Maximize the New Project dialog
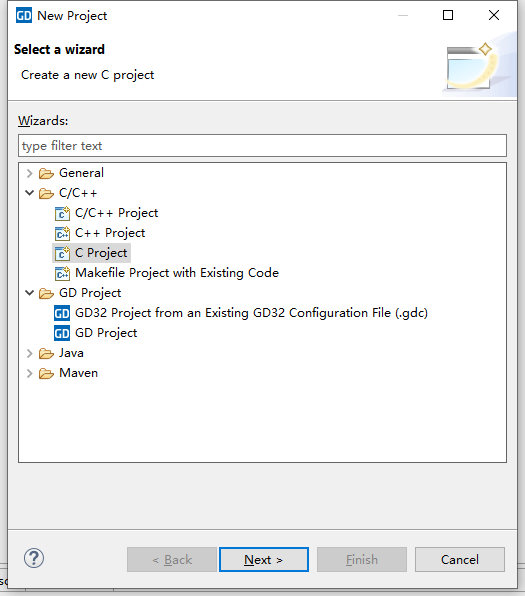 (x=448, y=15)
